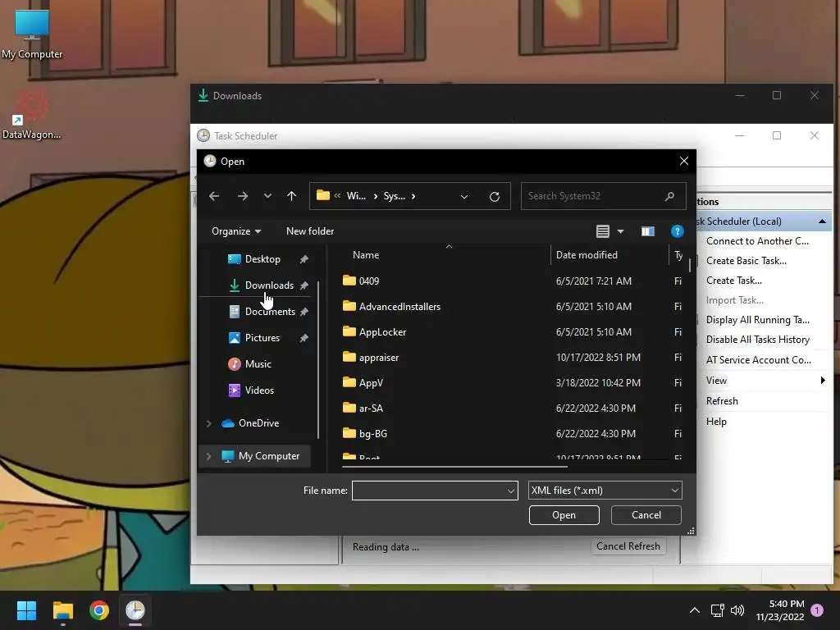Click the Cancel button

[x=646, y=515]
